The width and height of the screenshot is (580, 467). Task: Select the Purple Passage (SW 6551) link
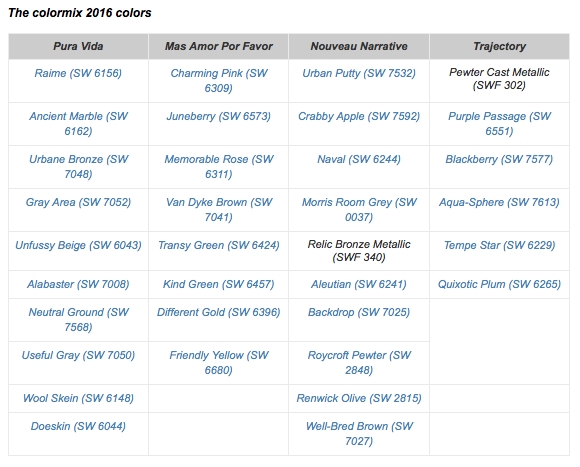(x=499, y=123)
